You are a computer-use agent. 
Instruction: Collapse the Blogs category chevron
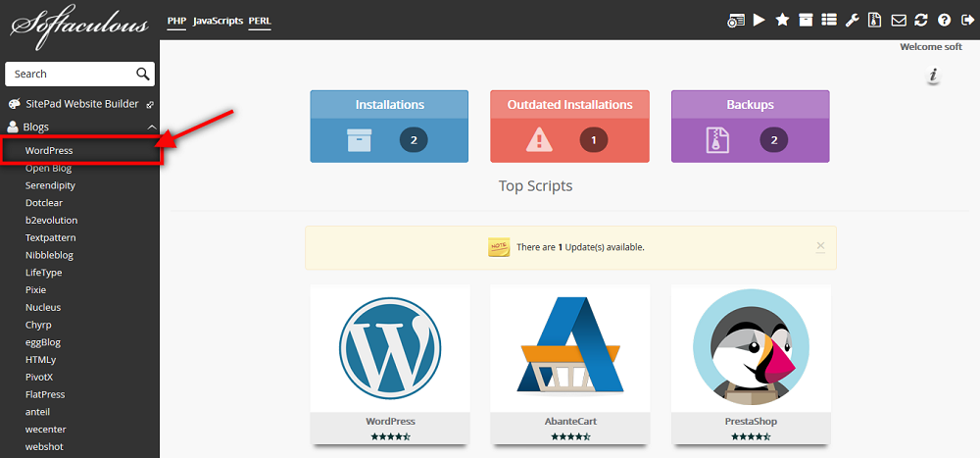152,127
